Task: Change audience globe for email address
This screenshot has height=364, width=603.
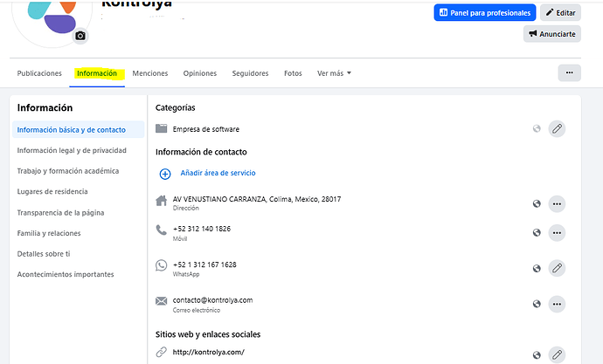Action: [537, 304]
